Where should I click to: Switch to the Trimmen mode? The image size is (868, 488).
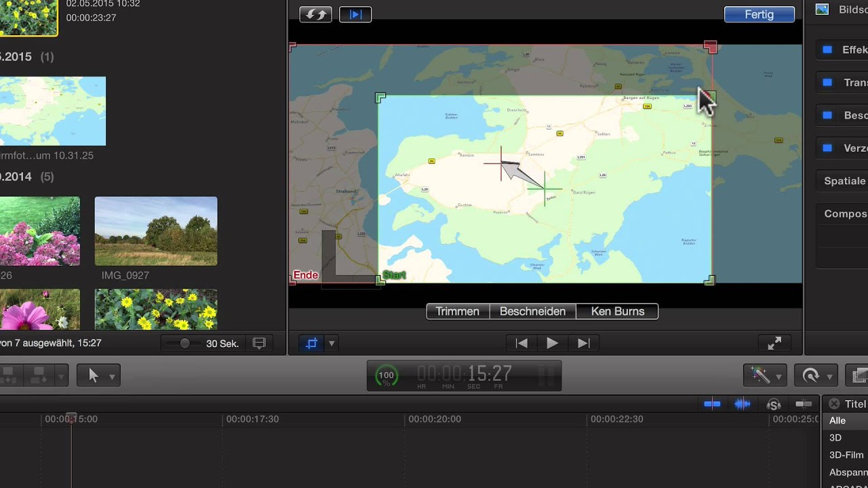tap(458, 311)
